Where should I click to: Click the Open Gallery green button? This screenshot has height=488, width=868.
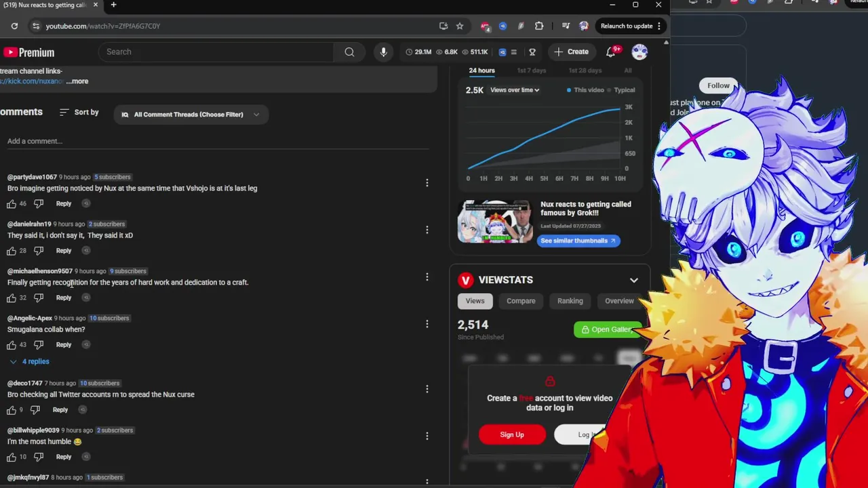(607, 329)
